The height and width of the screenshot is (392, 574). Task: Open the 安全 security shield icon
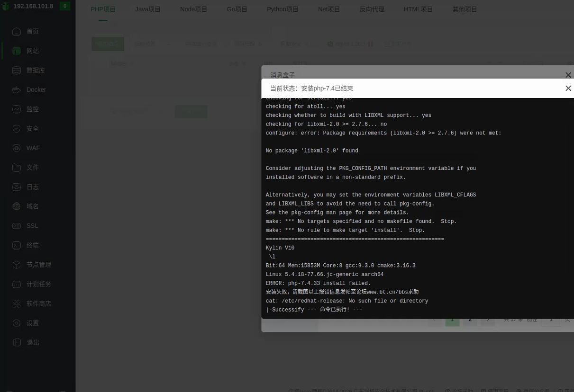pos(17,128)
